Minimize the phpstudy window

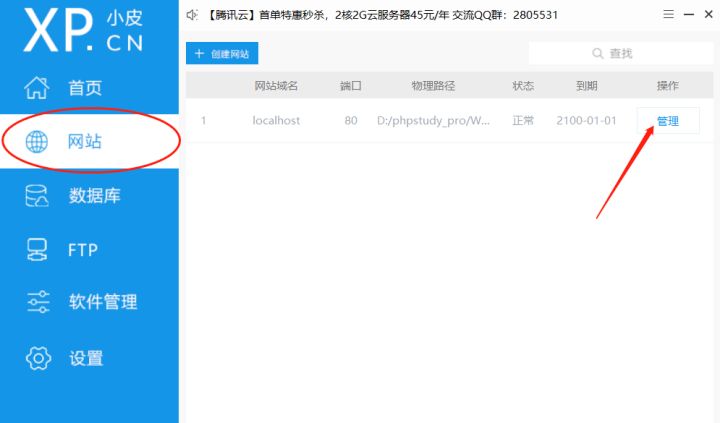(x=689, y=15)
